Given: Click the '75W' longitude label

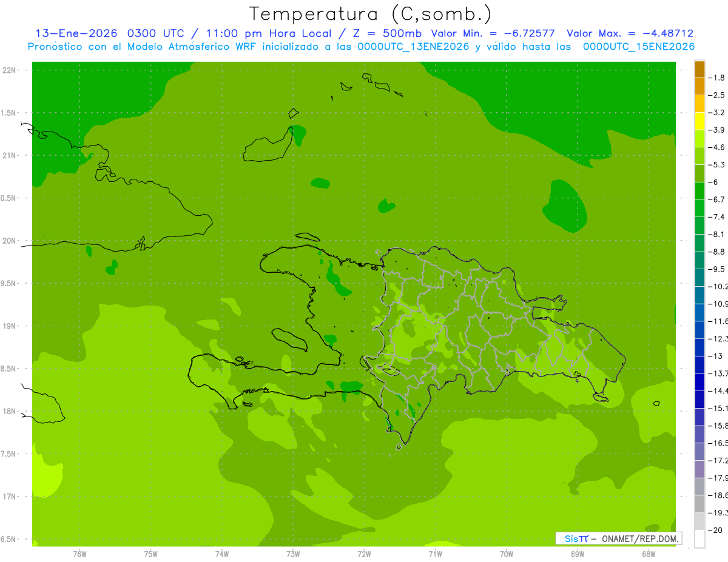Looking at the screenshot, I should click(x=151, y=554).
